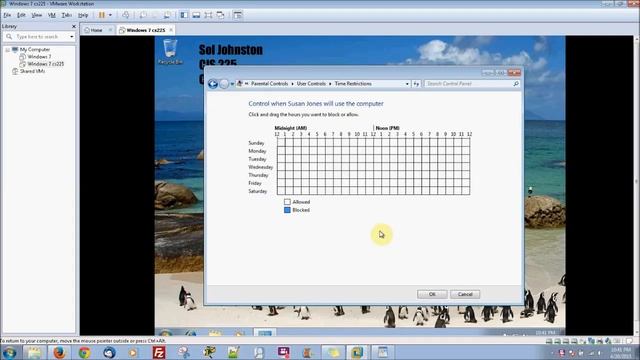The image size is (640, 360).
Task: Click the Take Snapshot toolbar icon
Action: click(x=143, y=15)
